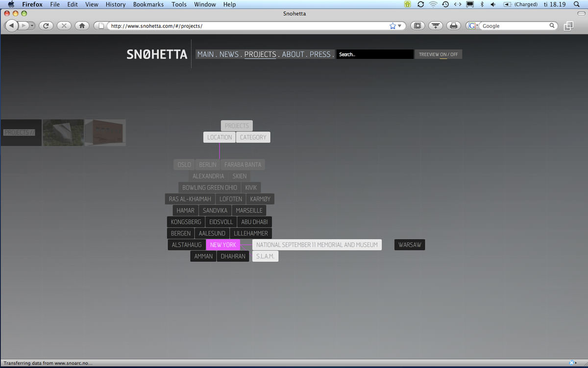Go back with the browser Back arrow
Screen dimensions: 588x368
[11, 26]
